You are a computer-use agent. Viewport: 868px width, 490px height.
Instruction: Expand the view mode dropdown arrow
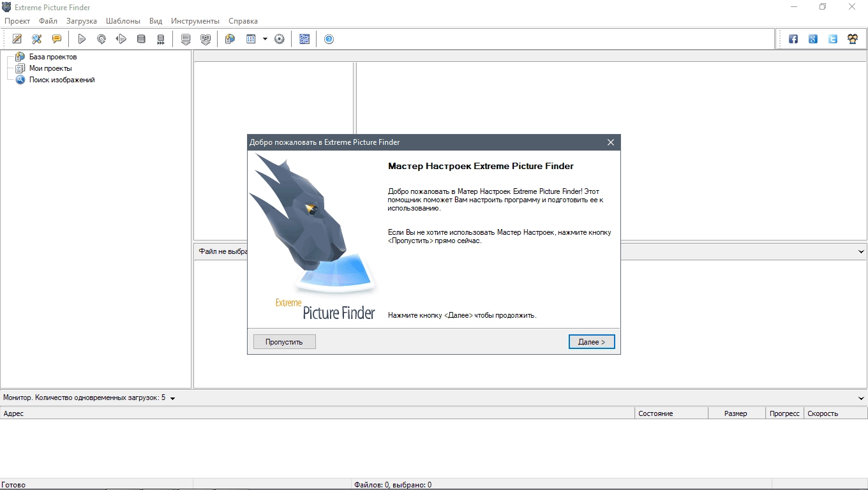(x=265, y=39)
